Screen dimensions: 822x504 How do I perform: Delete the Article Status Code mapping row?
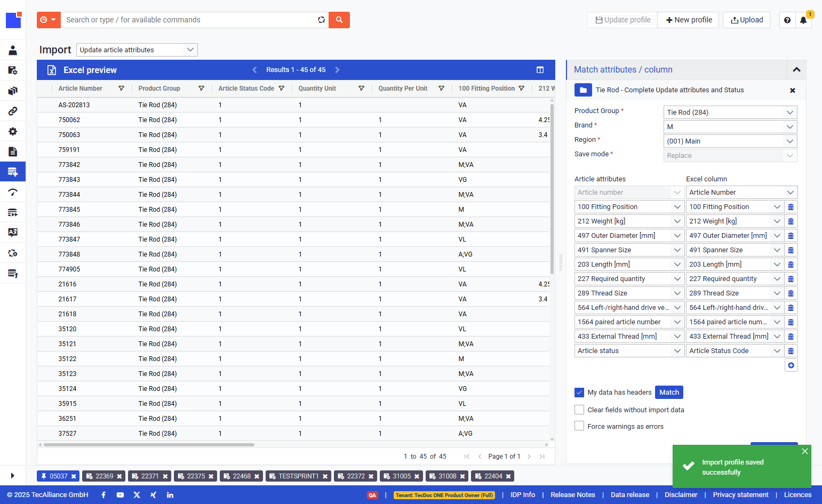pyautogui.click(x=791, y=351)
